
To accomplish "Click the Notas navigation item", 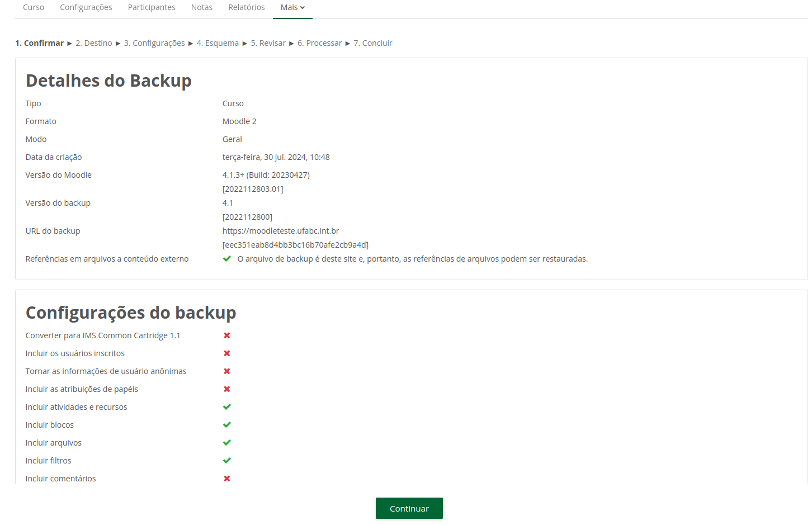I will click(x=201, y=7).
